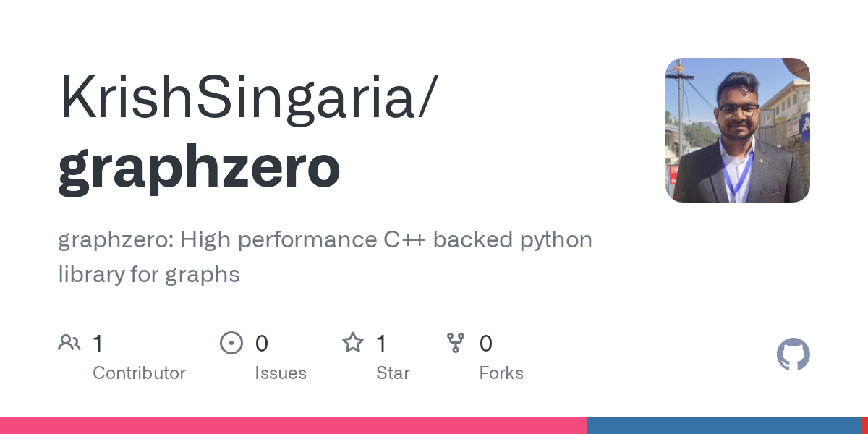Viewport: 868px width, 434px height.
Task: Click the small red language bar segment
Action: click(x=864, y=425)
